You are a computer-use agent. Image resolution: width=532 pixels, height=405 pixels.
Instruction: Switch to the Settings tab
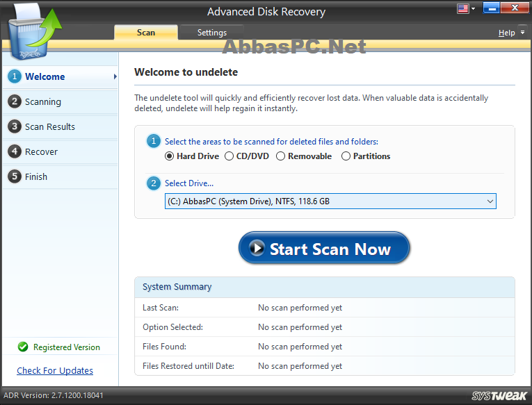(x=211, y=32)
